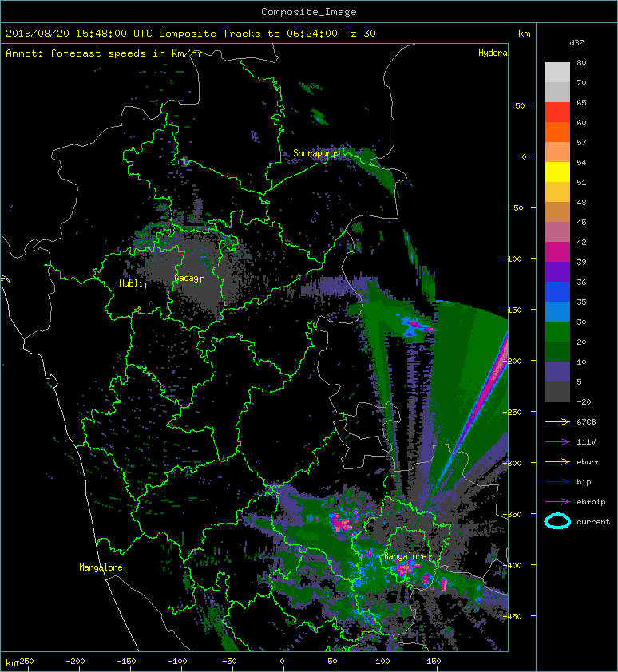Click the purple 111V arrow legend icon
The image size is (618, 672).
557,442
